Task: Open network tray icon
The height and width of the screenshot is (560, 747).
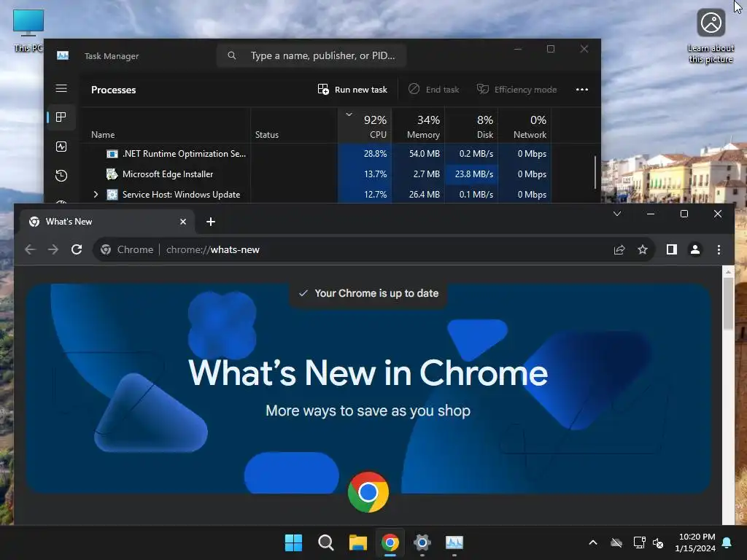Action: (639, 542)
